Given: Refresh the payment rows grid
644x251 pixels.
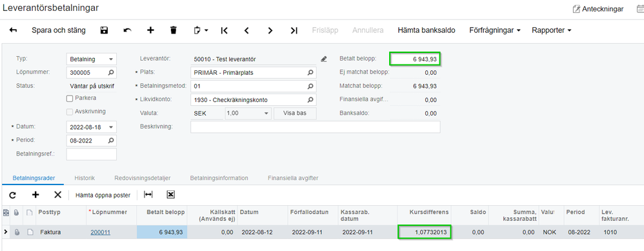Looking at the screenshot, I should (12, 195).
